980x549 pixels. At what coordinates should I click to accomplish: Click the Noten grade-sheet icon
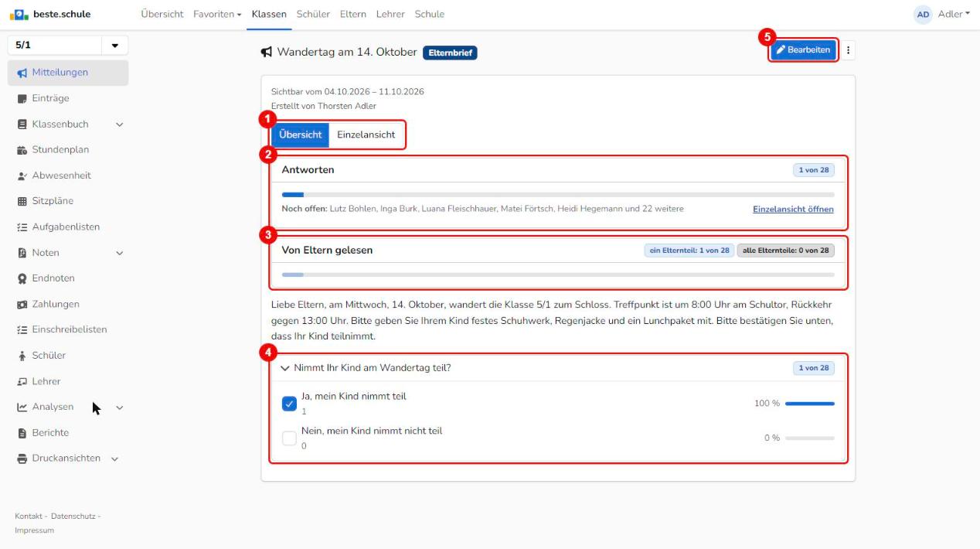pos(22,253)
